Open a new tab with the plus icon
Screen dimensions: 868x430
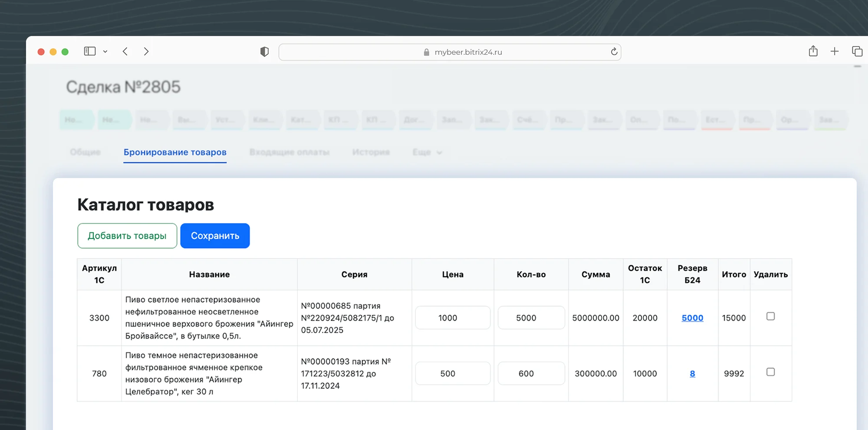(x=834, y=51)
